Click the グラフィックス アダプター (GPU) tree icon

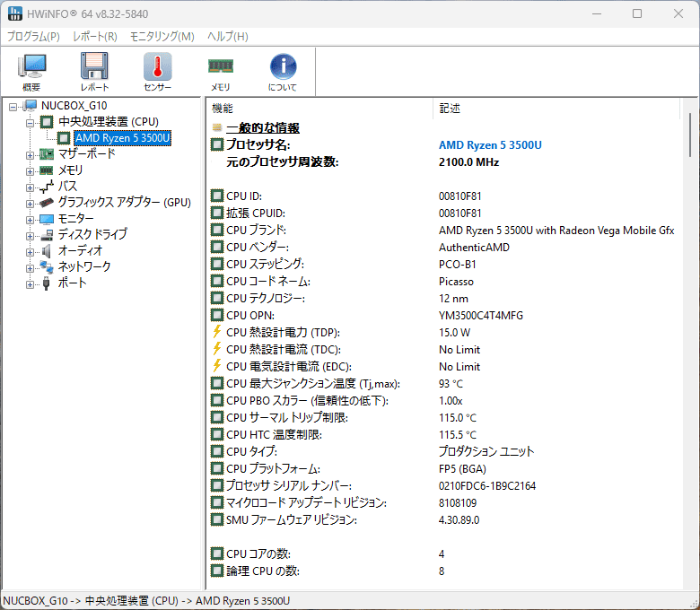(x=47, y=203)
